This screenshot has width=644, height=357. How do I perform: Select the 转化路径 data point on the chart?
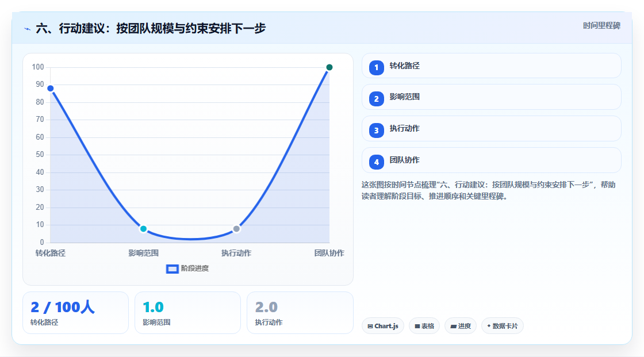50,89
